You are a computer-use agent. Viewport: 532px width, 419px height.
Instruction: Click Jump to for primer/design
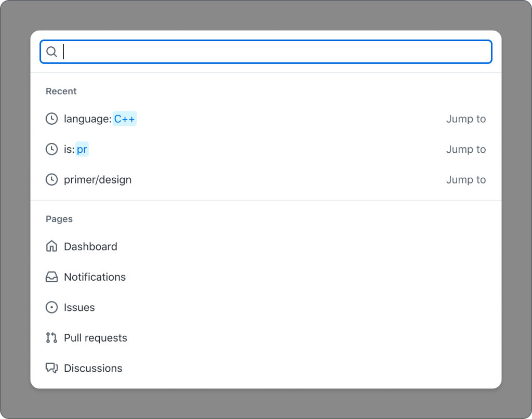(465, 180)
